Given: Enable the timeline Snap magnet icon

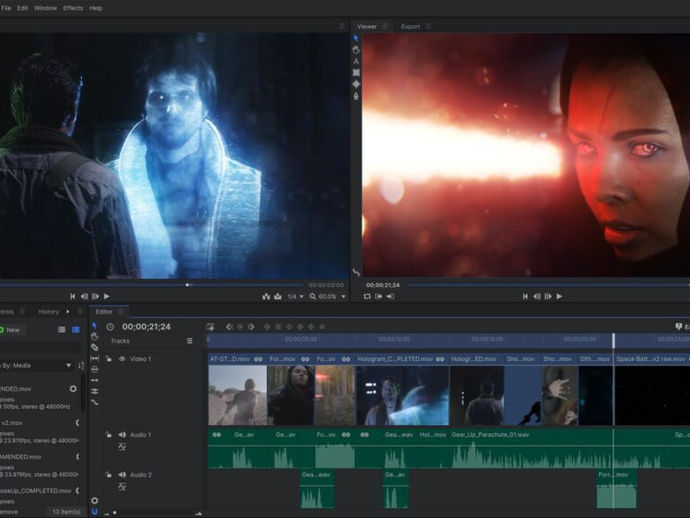Looking at the screenshot, I should [x=94, y=511].
